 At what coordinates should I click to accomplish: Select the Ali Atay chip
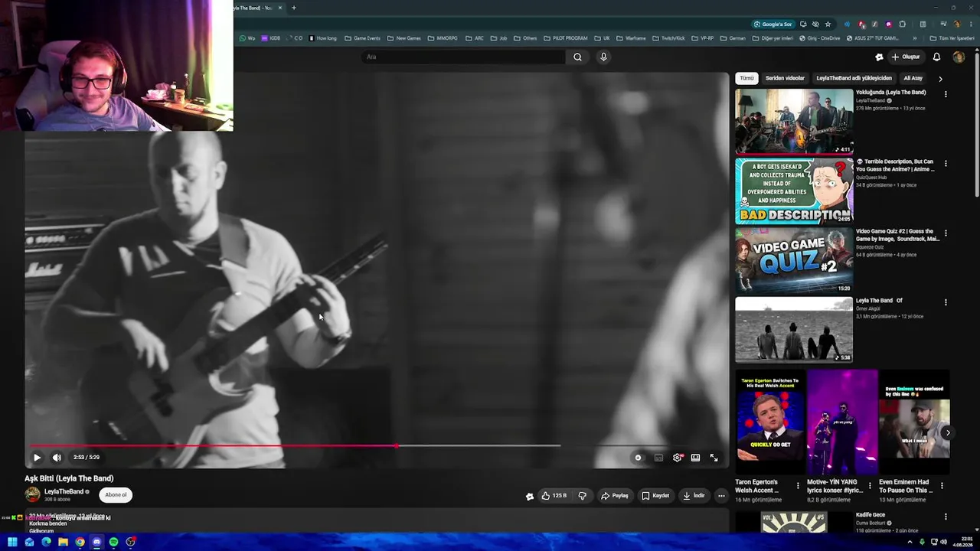[x=913, y=78]
